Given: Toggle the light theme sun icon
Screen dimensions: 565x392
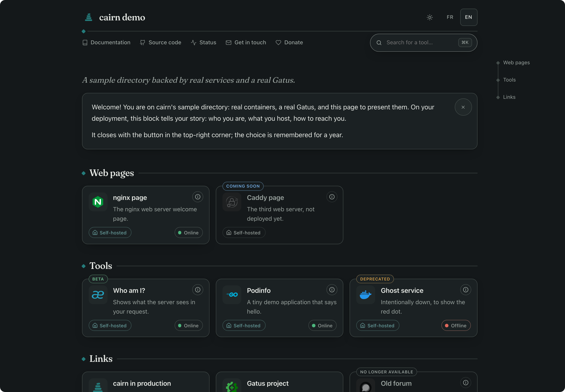Looking at the screenshot, I should 429,17.
